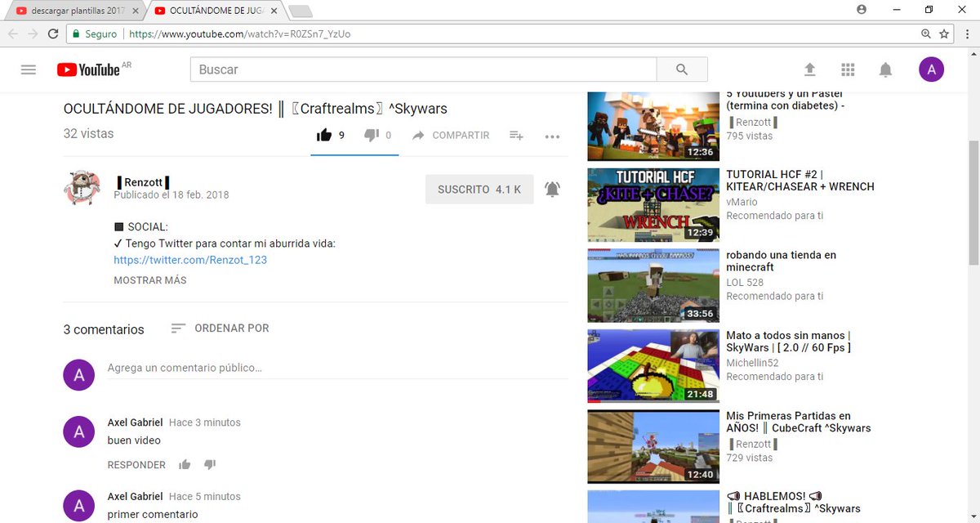
Task: Open the ORDENAR POR sort dropdown
Action: coord(220,329)
